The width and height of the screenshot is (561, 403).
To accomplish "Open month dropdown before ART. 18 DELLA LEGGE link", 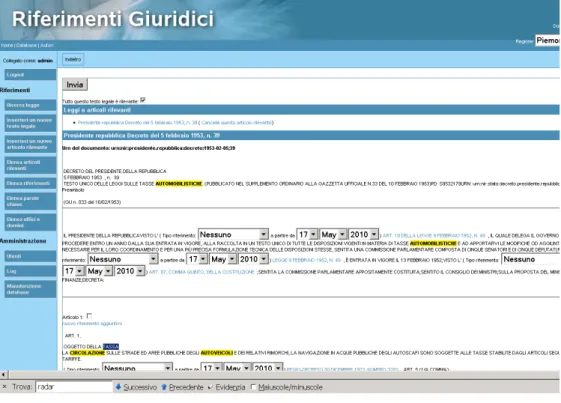I will 333,235.
